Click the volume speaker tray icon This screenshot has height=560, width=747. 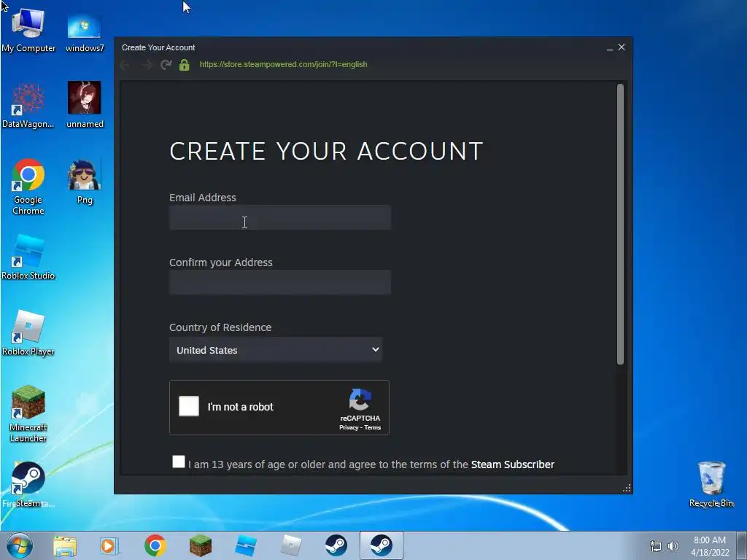click(x=673, y=547)
